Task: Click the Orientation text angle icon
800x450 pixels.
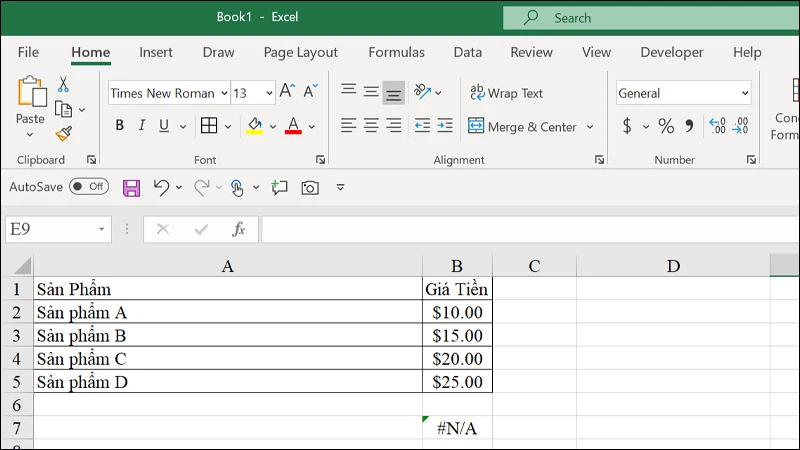Action: point(422,92)
